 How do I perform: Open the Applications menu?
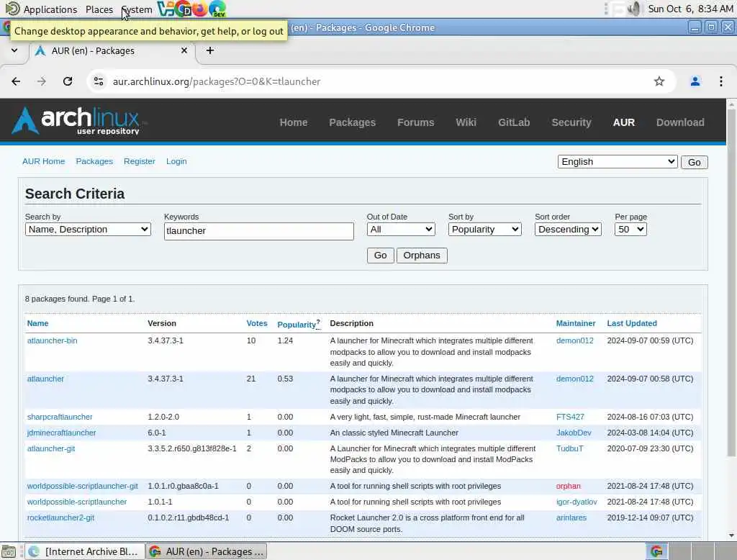[x=50, y=9]
